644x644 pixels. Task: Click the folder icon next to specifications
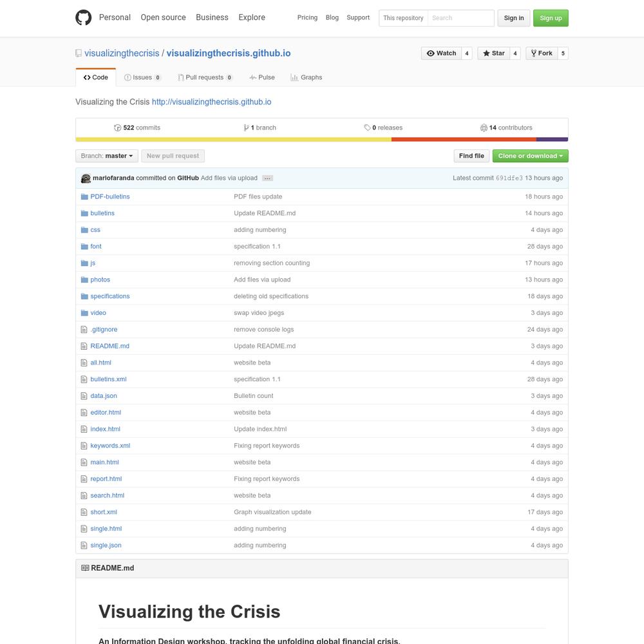84,296
